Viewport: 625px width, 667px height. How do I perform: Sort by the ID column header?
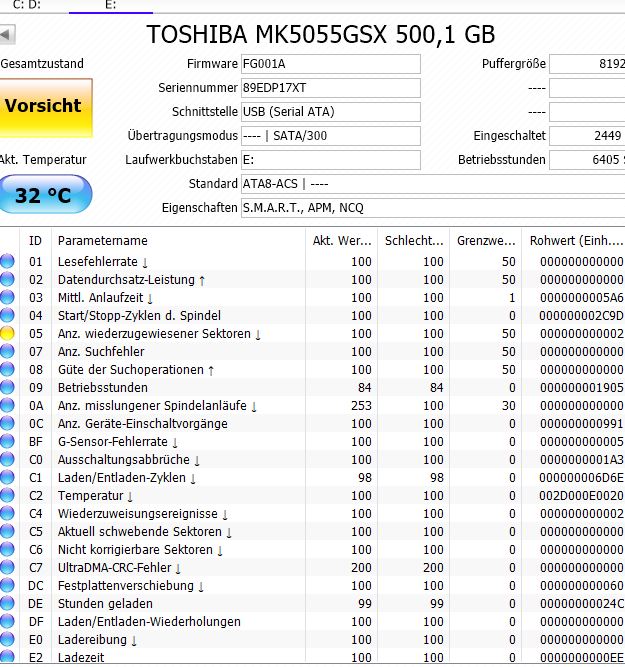pos(35,241)
